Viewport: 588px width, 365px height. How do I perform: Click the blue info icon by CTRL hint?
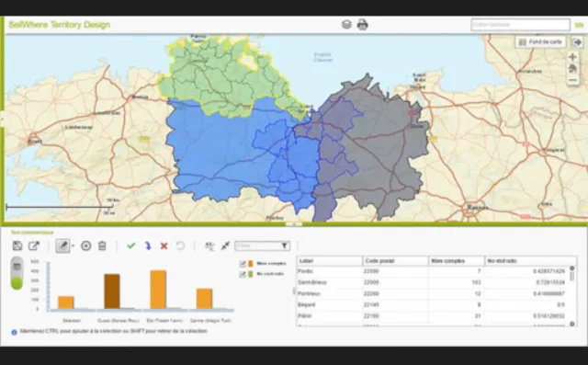[x=15, y=332]
